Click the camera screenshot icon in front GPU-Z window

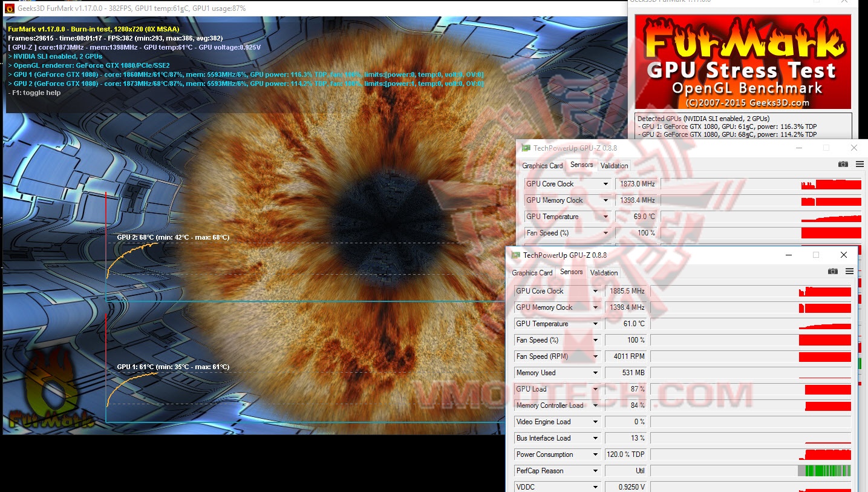pyautogui.click(x=833, y=272)
